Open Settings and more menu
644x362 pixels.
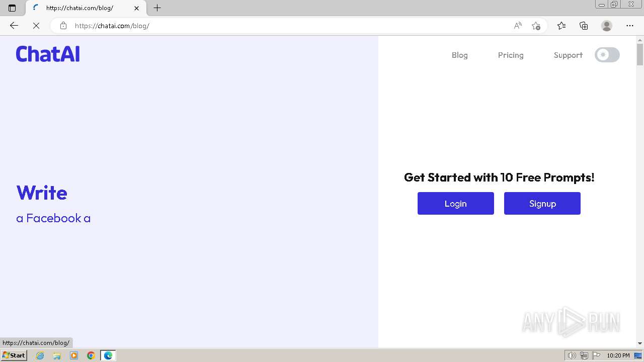click(630, 26)
